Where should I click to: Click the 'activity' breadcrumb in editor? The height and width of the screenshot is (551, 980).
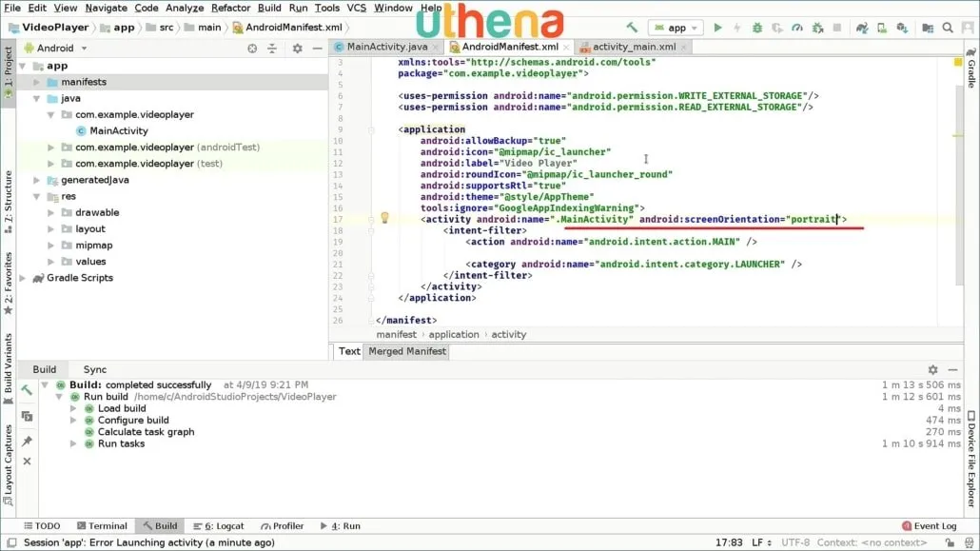point(509,335)
